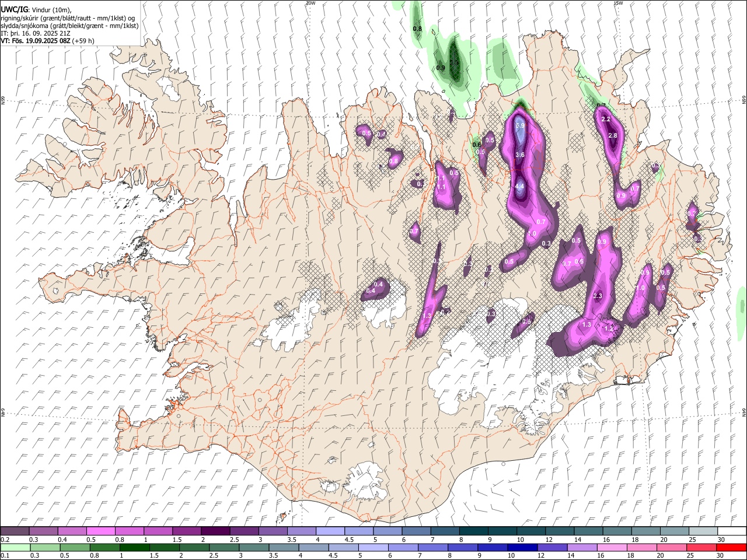Image resolution: width=747 pixels, height=560 pixels.
Task: Click the '(+59 h)' forecast offset text
Action: pyautogui.click(x=83, y=41)
